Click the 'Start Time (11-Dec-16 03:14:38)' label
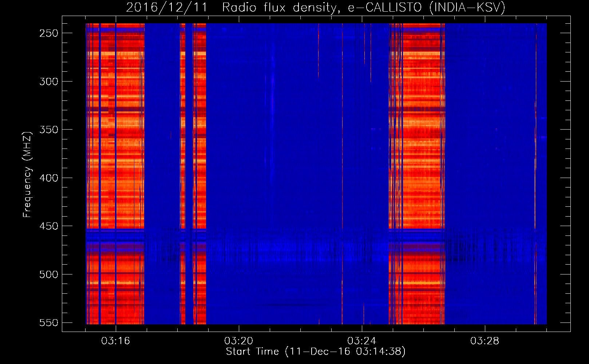Screen dimensions: 589x364 click(x=316, y=352)
